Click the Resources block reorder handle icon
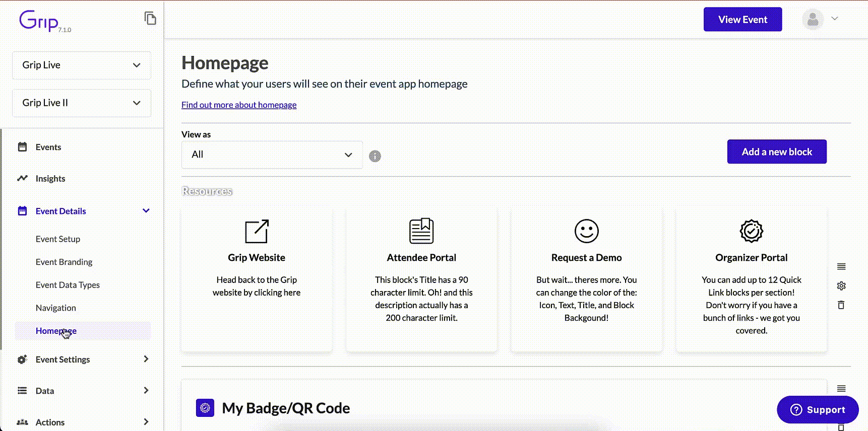Viewport: 868px width, 431px height. (x=841, y=266)
